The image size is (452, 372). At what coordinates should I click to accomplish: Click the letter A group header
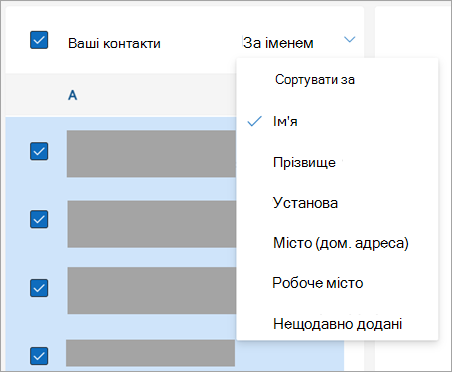[73, 95]
